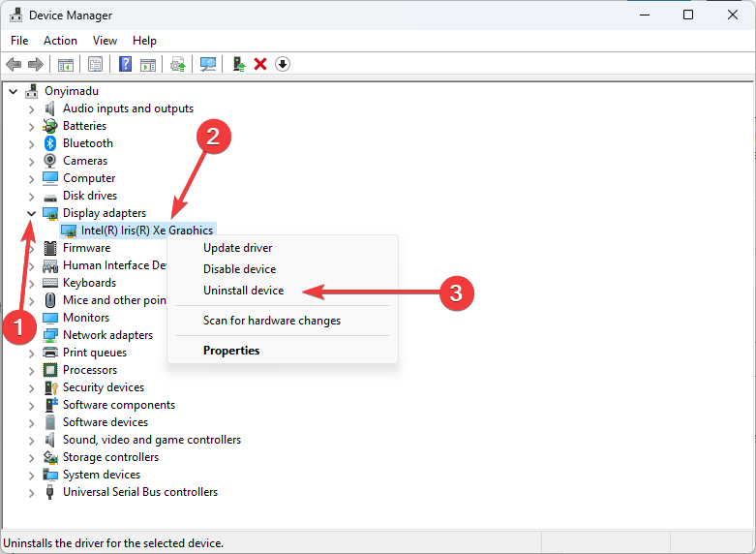The width and height of the screenshot is (756, 554).
Task: Open the Action menu
Action: pos(60,41)
